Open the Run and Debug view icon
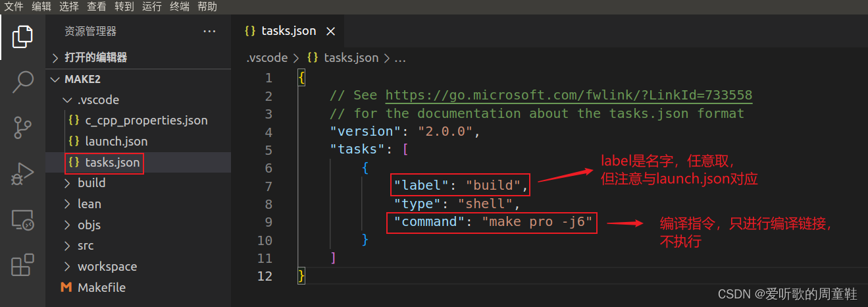Screen dimensions: 868x307 pos(22,173)
